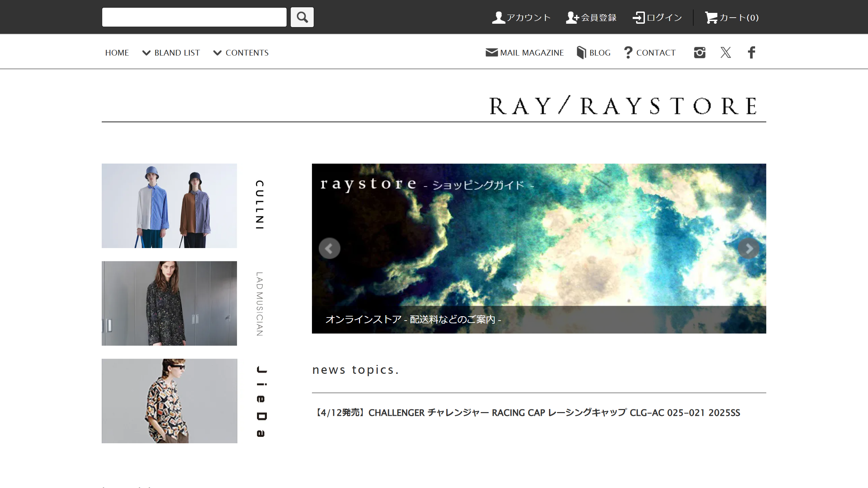The image size is (868, 488).
Task: Open the raystore shopping guide banner
Action: point(539,248)
